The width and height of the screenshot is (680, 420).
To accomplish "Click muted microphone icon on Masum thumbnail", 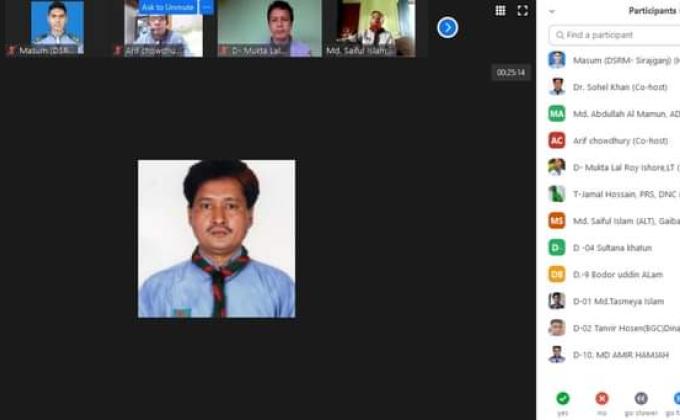I will 11,51.
